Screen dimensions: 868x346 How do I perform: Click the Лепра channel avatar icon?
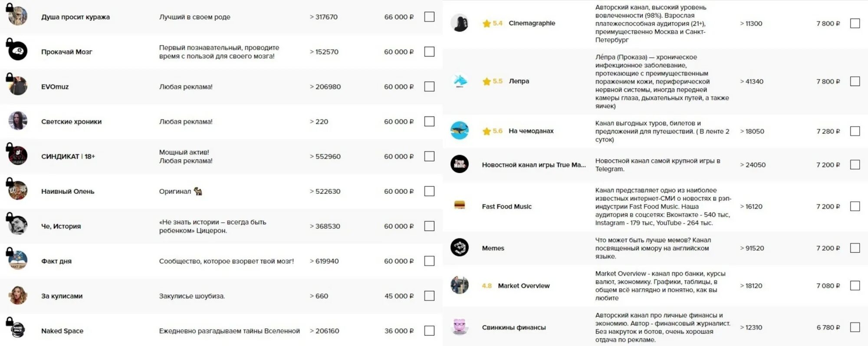click(459, 81)
